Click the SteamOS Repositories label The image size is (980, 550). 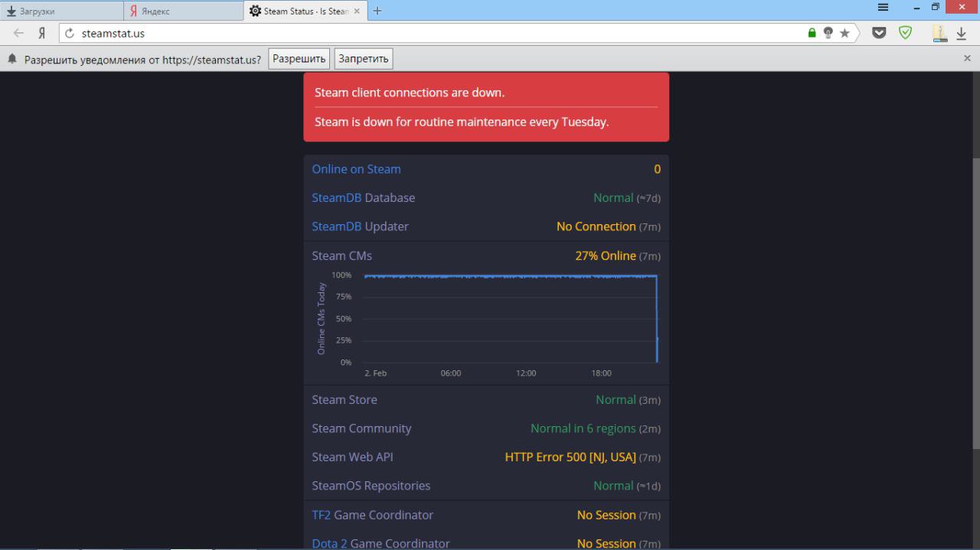point(371,486)
